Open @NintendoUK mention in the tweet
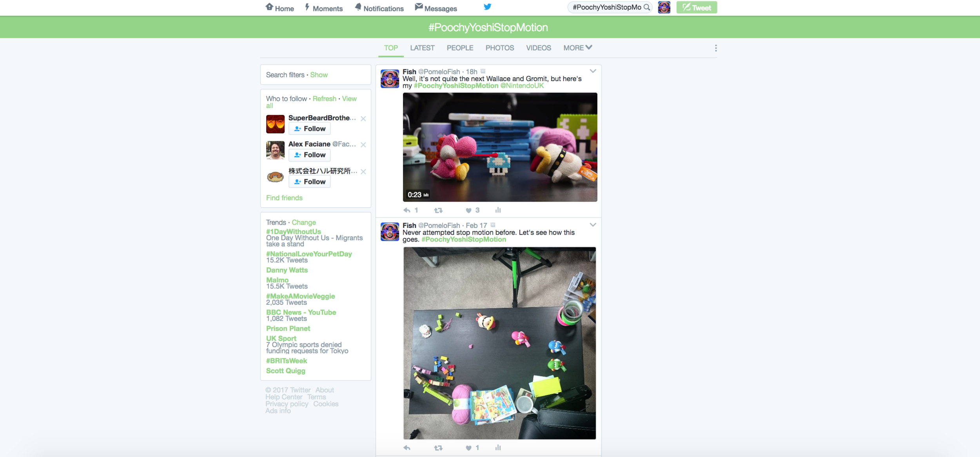980x457 pixels. pos(522,86)
